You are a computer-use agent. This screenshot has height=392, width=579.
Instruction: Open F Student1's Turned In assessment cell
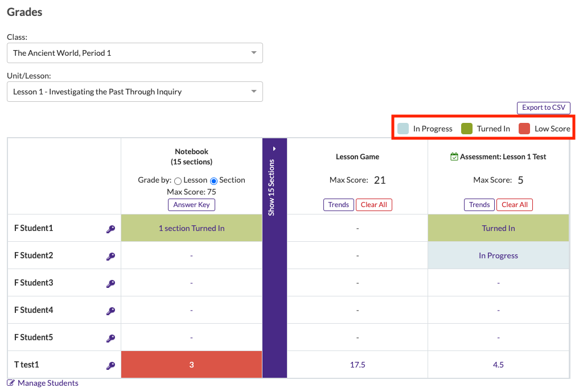point(498,228)
